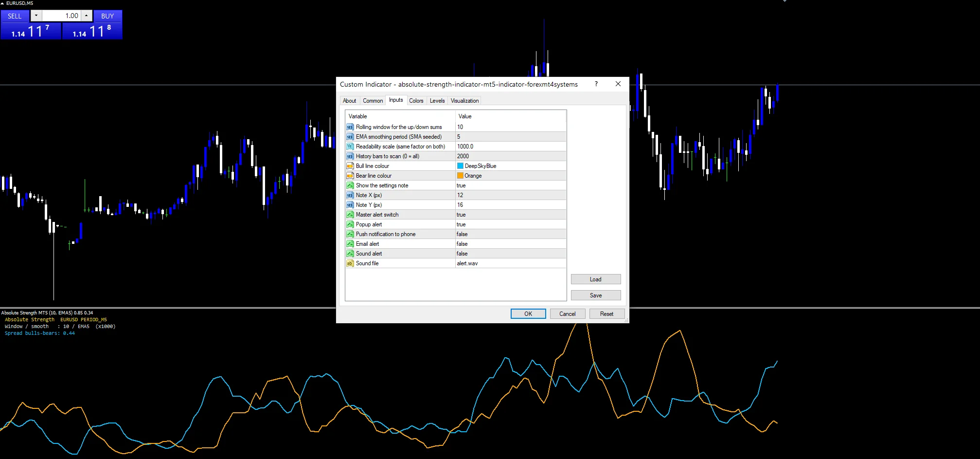
Task: Switch to the Levels tab
Action: [x=437, y=101]
